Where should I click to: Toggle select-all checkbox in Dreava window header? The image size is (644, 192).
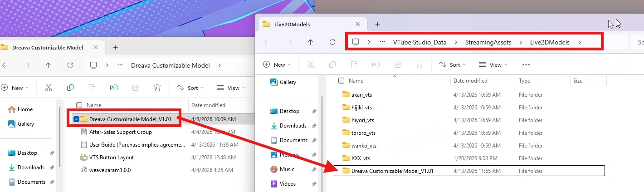tap(79, 105)
